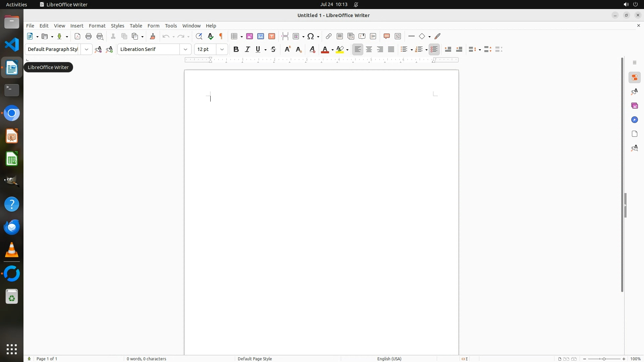
Task: Click the English (USA) language status field
Action: [x=389, y=359]
